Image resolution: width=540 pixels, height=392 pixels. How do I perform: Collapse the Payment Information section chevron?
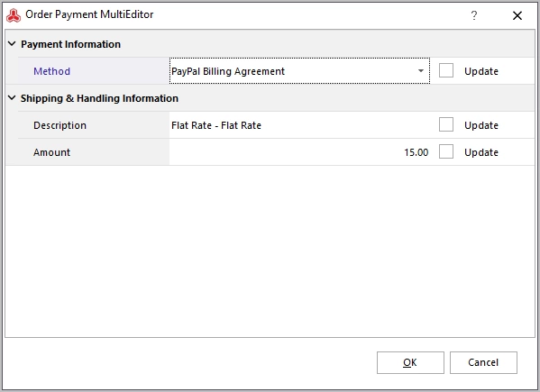pyautogui.click(x=12, y=44)
